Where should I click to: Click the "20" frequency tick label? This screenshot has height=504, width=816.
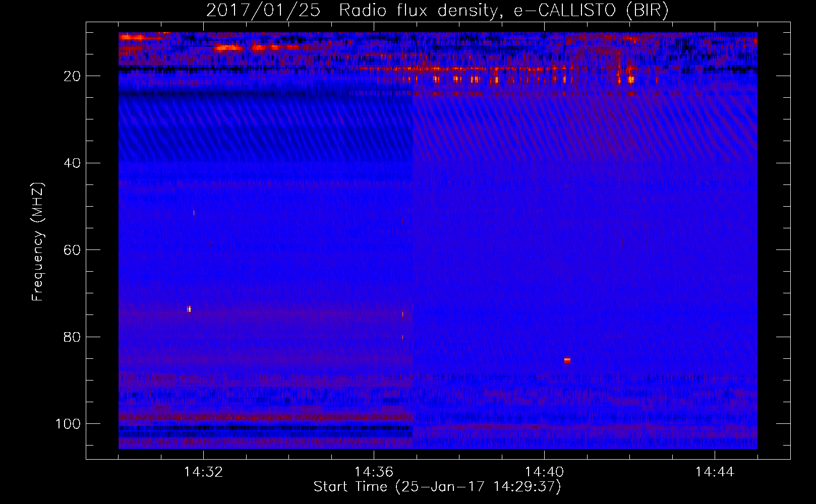pos(73,76)
